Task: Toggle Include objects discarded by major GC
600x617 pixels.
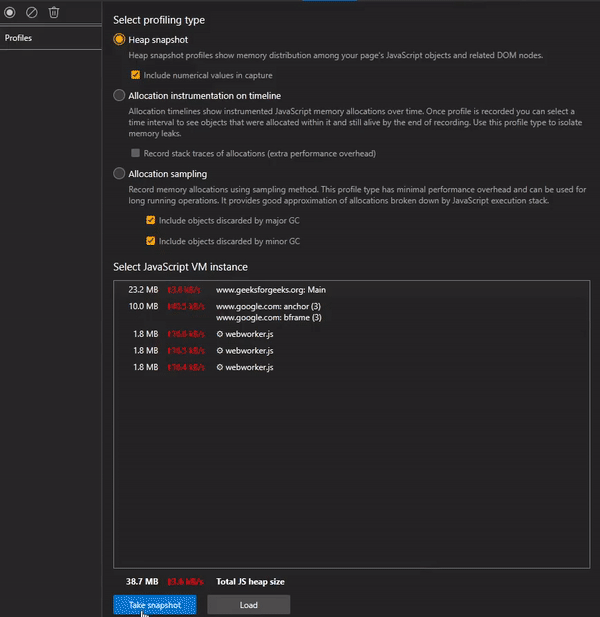Action: tap(150, 220)
